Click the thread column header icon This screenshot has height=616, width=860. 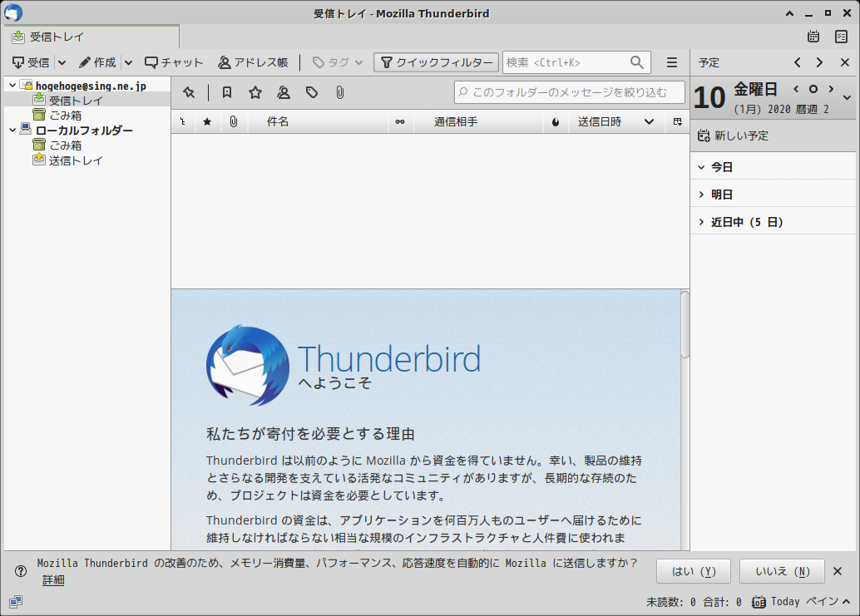tap(183, 121)
